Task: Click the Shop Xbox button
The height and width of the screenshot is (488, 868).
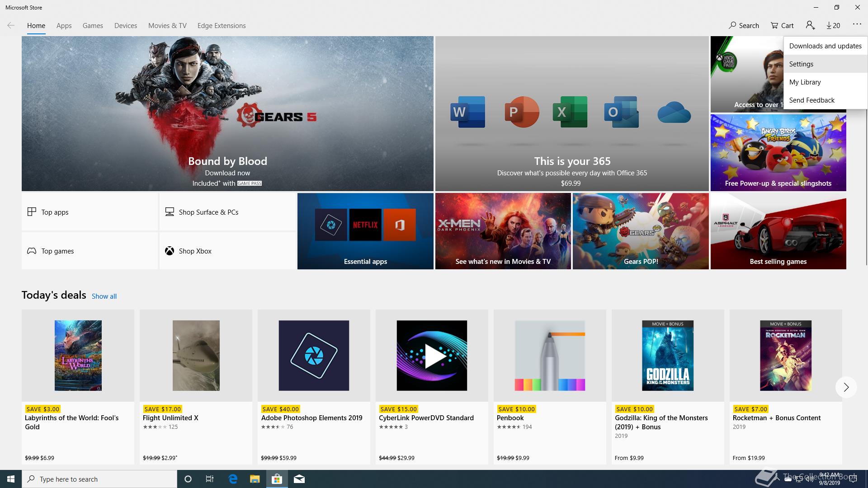Action: [x=227, y=251]
